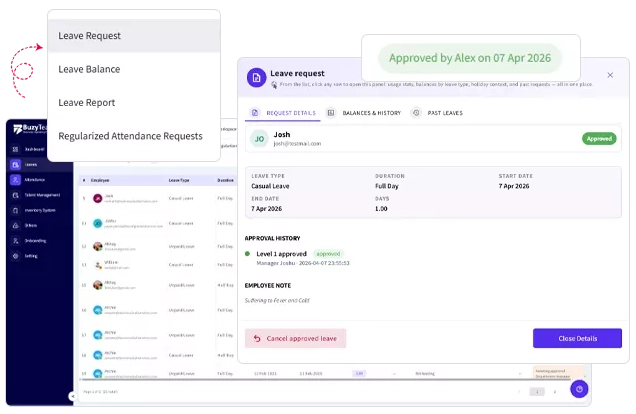This screenshot has height=414, width=636.
Task: Click the Balances & History tab icon
Action: (331, 113)
